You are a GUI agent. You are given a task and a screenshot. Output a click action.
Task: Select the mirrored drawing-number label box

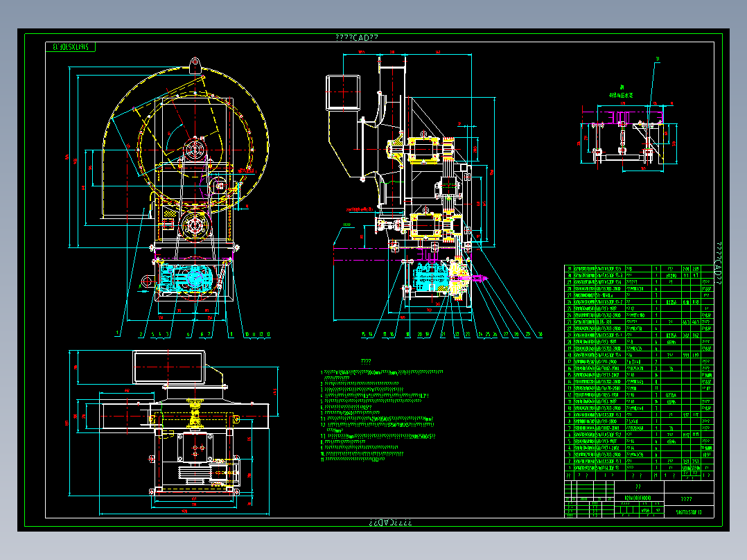[71, 46]
